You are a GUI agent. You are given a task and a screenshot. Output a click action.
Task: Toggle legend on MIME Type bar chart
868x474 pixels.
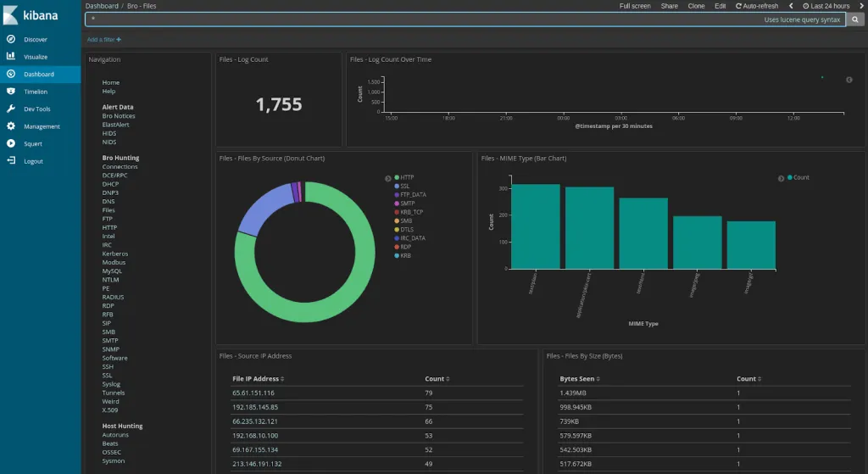point(782,178)
